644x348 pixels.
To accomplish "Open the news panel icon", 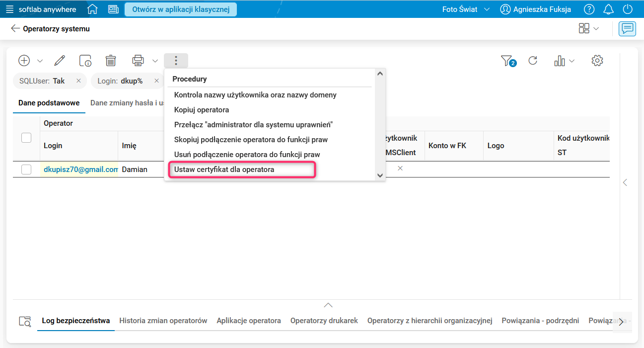I will 113,9.
